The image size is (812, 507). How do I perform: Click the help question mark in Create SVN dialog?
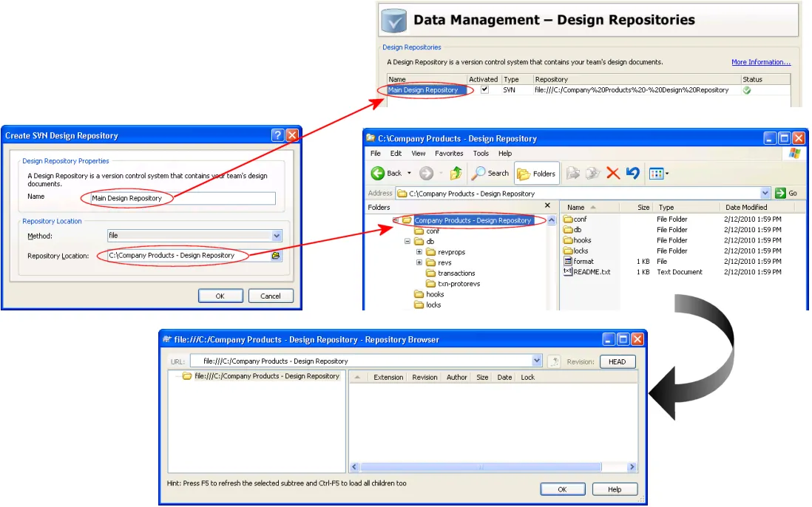click(x=277, y=135)
